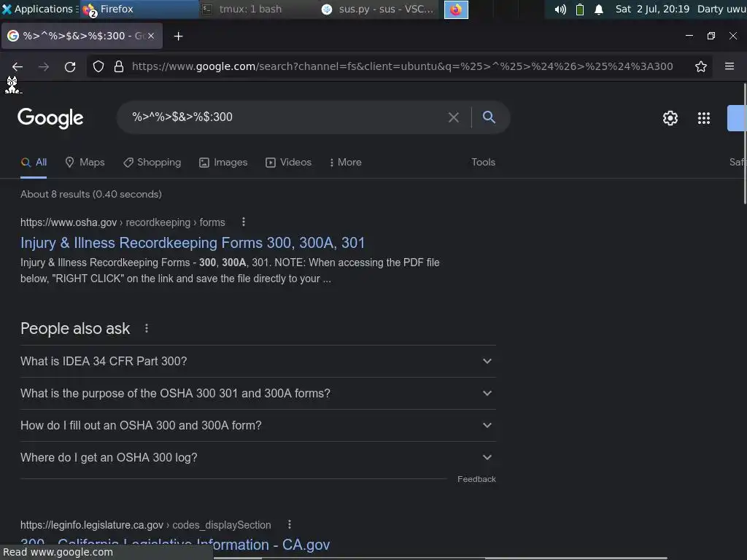Switch to the Shopping results tab

[152, 163]
